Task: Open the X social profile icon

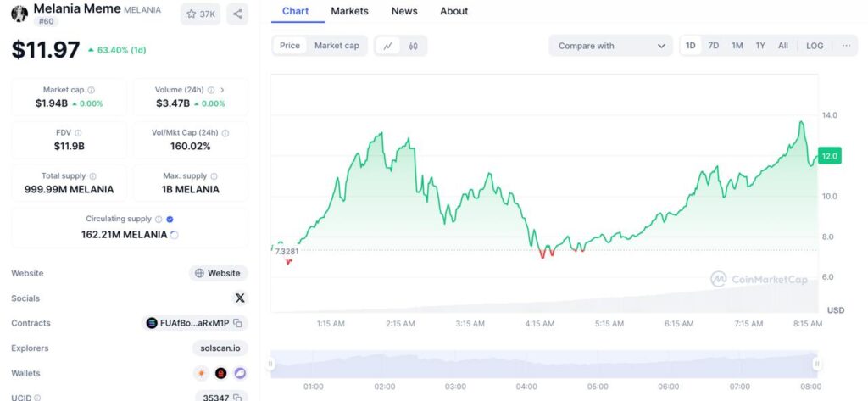Action: (x=239, y=298)
